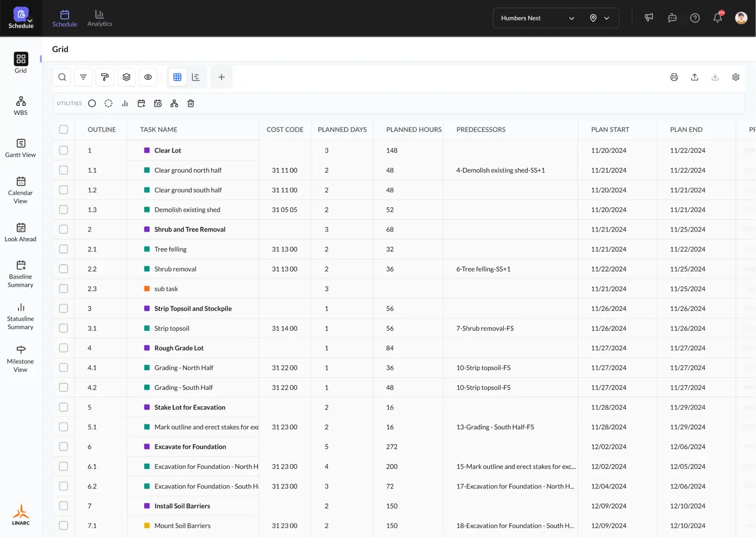
Task: Click the calendar-clock utilities icon
Action: [158, 104]
